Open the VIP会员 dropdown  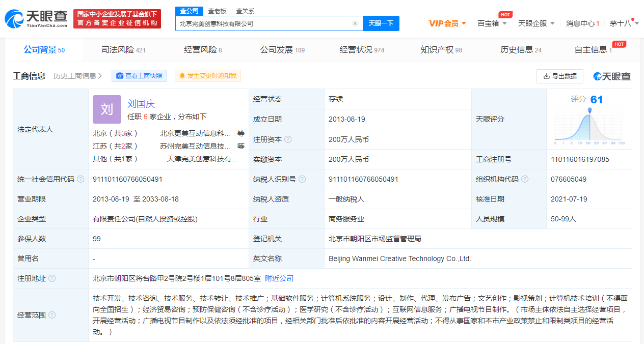pos(447,23)
